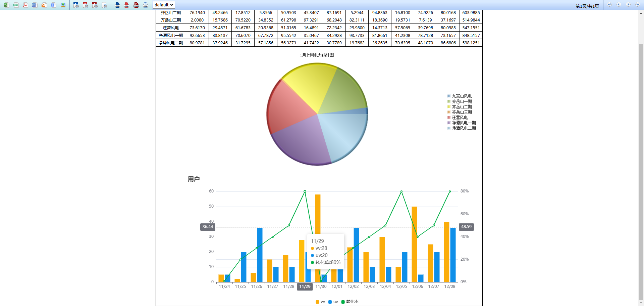
Task: Jump to the last report page
Action: (x=638, y=5)
